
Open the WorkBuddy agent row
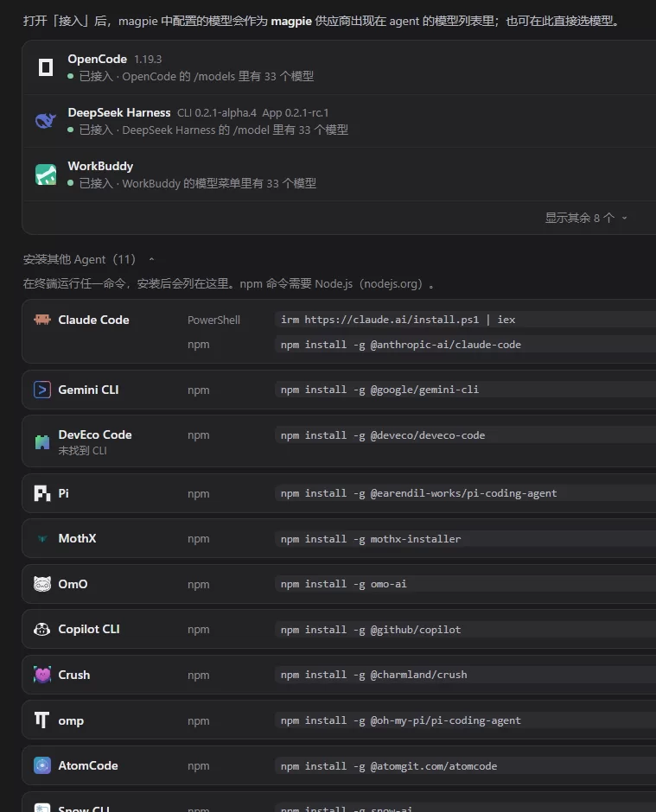[339, 174]
